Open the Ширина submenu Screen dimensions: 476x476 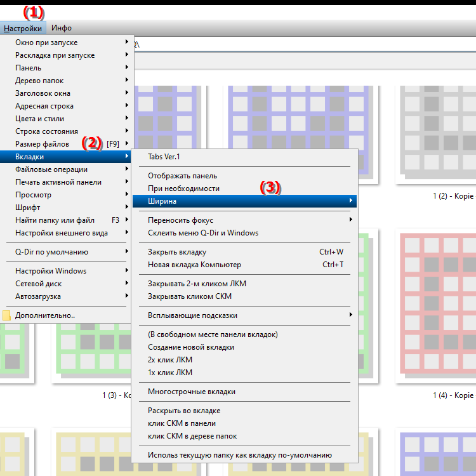coord(245,201)
